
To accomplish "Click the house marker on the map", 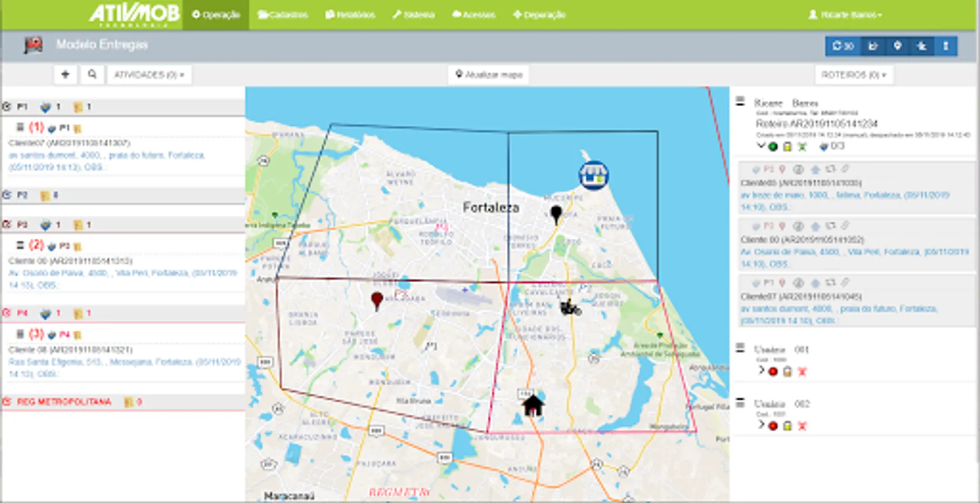I will click(533, 405).
